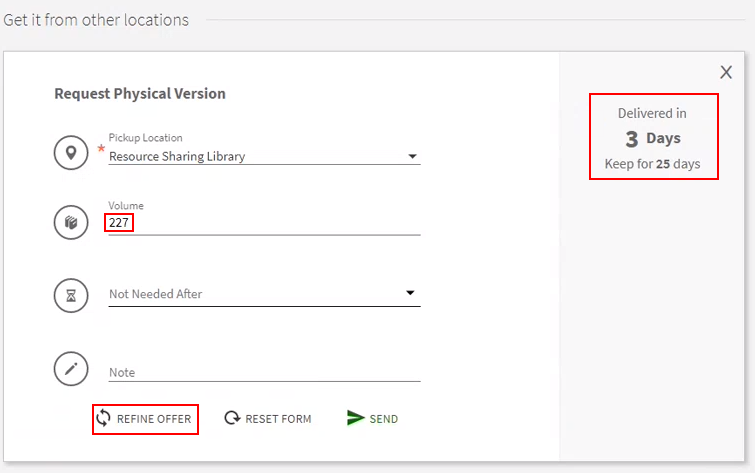Click the circular arrows Refine Offer icon
Viewport: 755px width, 473px height.
point(103,418)
